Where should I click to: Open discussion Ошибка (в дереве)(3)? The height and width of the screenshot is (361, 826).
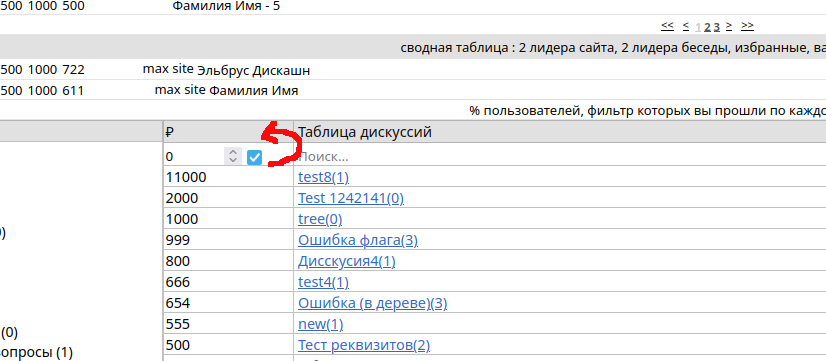372,303
